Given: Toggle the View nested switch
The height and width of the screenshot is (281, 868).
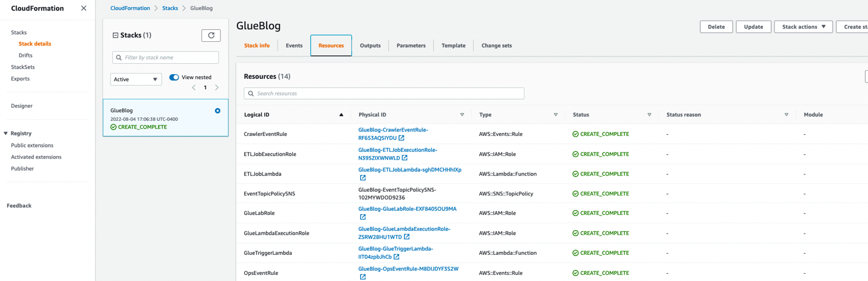Looking at the screenshot, I should coord(174,77).
